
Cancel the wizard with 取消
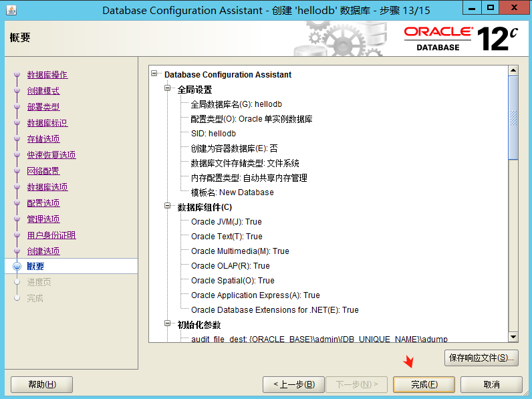tap(491, 384)
